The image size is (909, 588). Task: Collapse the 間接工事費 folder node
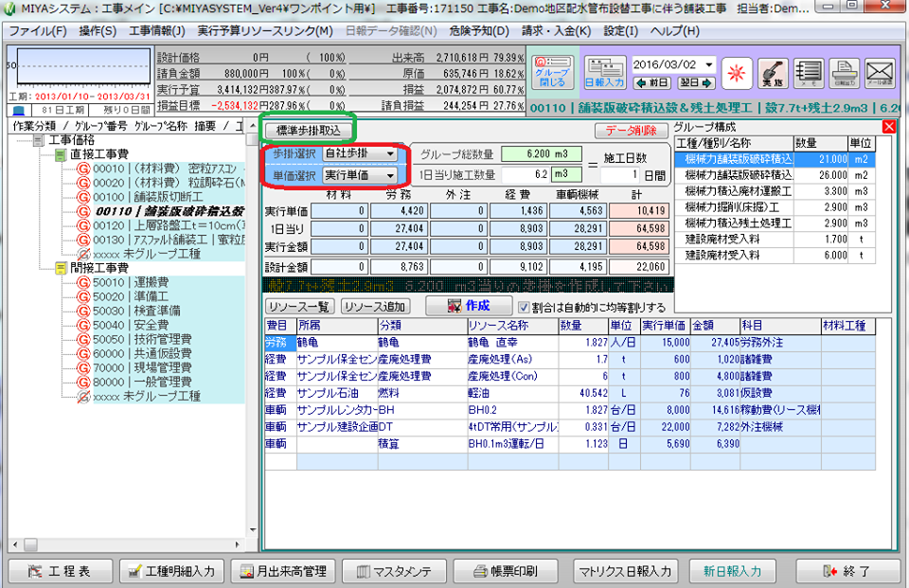pyautogui.click(x=61, y=268)
